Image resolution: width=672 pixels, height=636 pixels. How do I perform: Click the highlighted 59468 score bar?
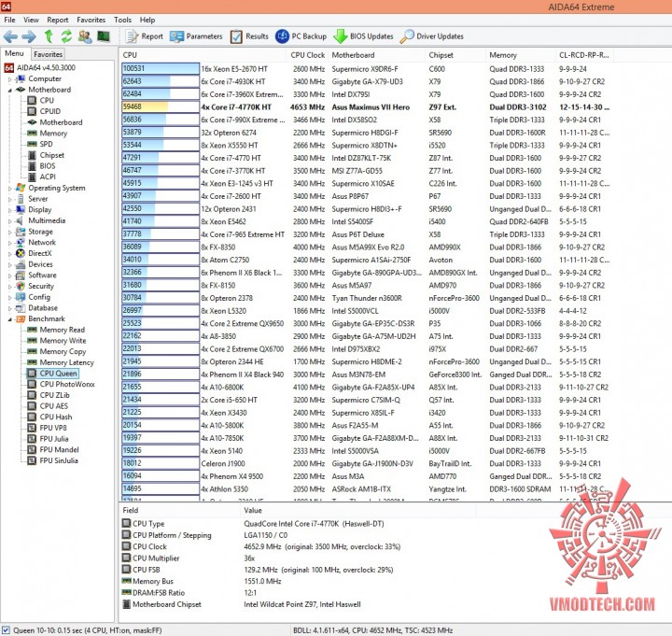[x=161, y=106]
